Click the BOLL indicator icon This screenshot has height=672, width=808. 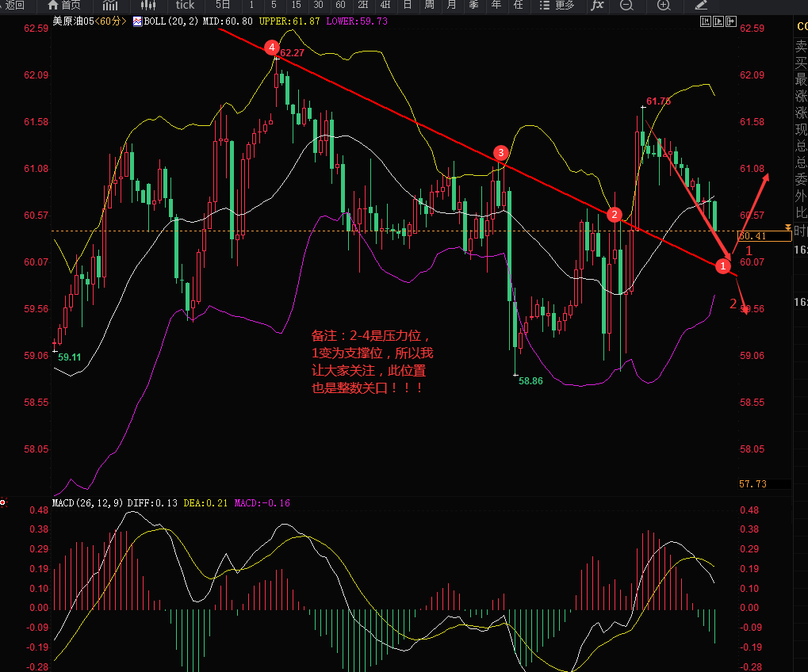[137, 21]
